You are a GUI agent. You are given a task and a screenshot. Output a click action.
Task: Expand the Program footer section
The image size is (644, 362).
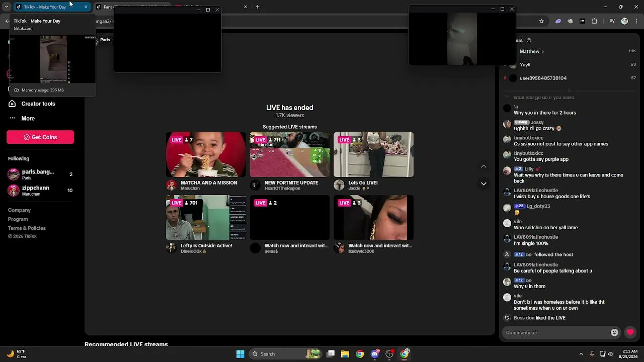pos(18,219)
